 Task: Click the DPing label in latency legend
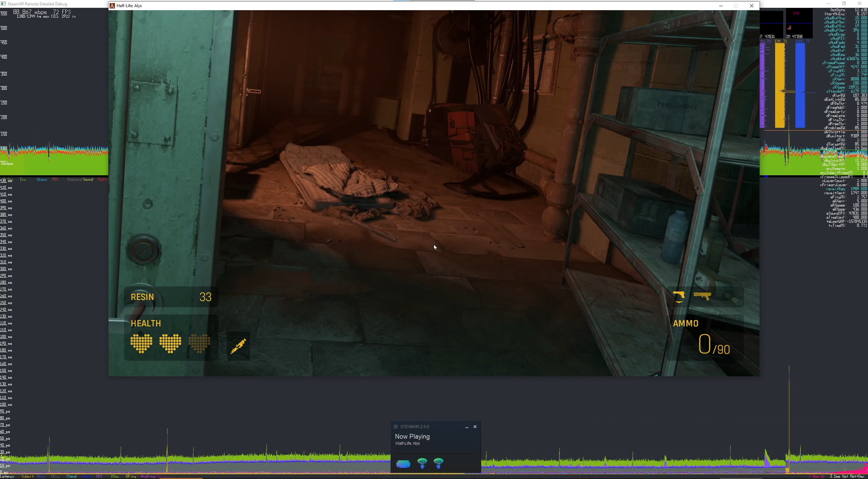[131, 476]
